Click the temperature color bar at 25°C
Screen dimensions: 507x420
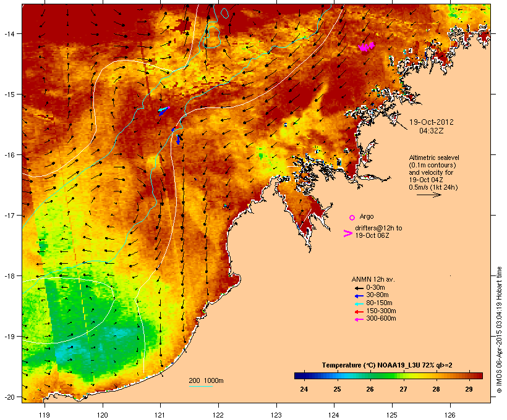click(x=337, y=376)
